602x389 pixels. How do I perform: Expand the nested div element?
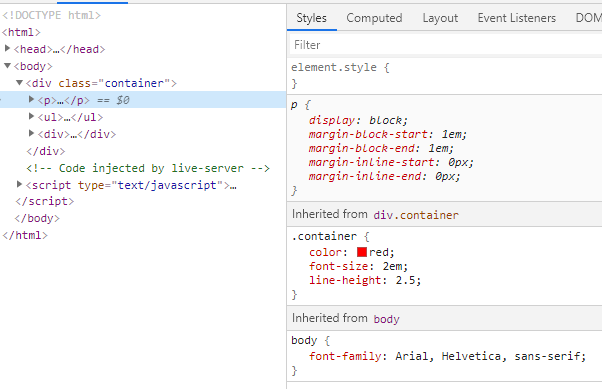(x=31, y=133)
